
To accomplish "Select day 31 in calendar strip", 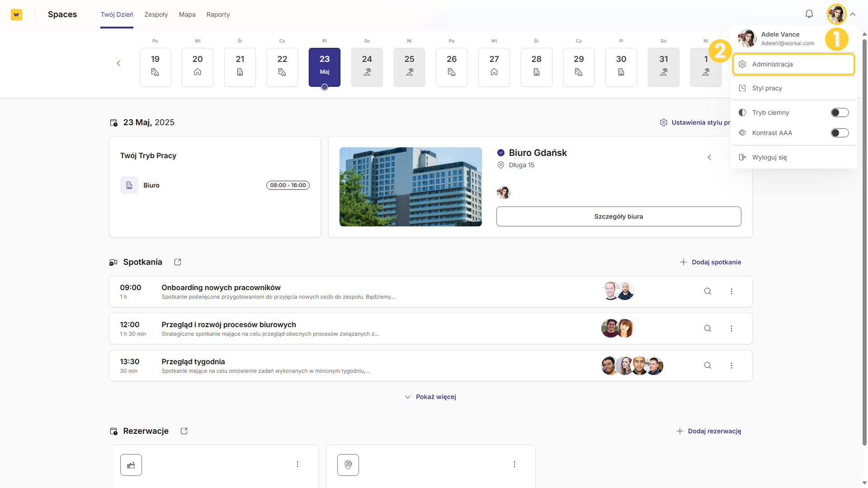I will [x=663, y=67].
